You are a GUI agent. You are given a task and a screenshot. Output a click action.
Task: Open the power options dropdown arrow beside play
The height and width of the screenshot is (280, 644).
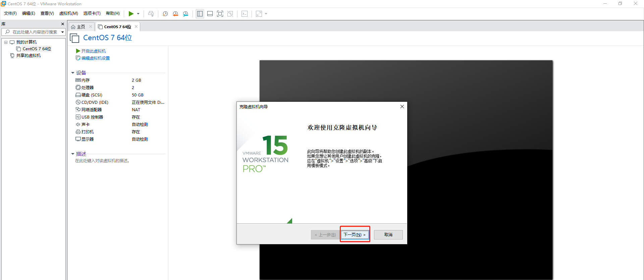138,14
